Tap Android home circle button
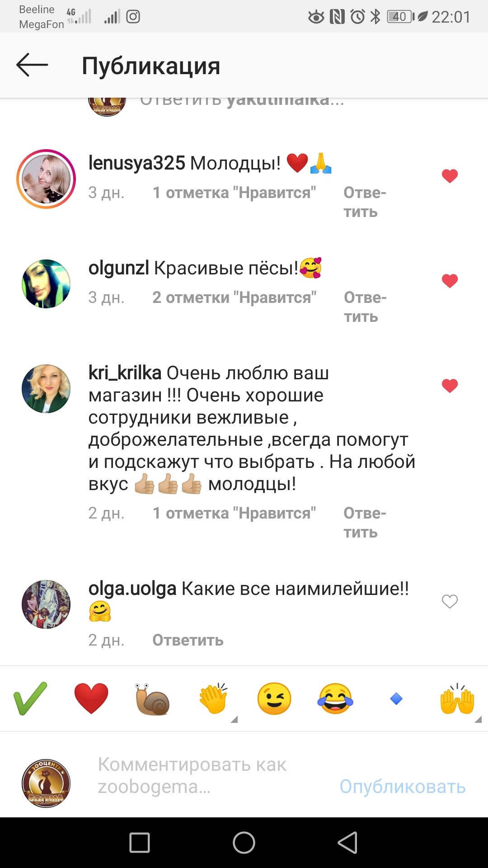 click(244, 843)
